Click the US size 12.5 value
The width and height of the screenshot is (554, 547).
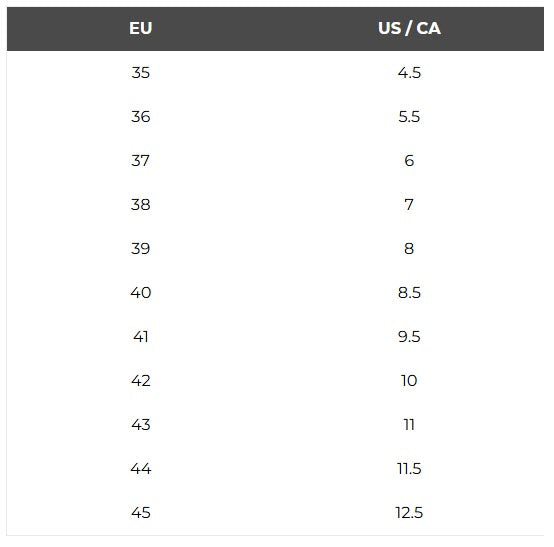click(x=409, y=512)
